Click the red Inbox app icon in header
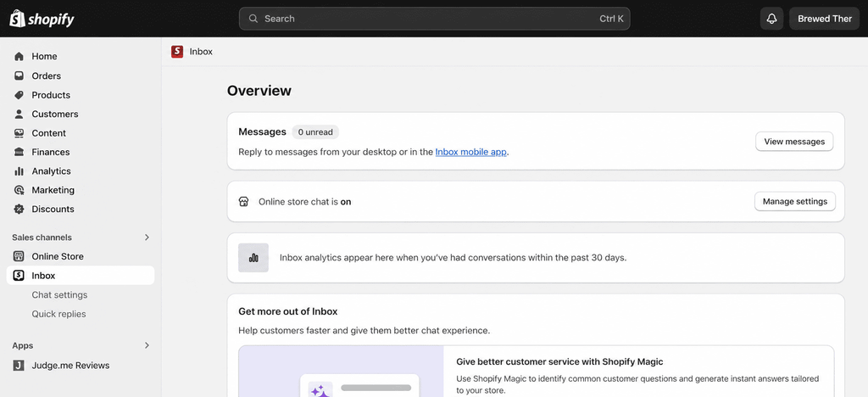The image size is (868, 397). point(177,52)
